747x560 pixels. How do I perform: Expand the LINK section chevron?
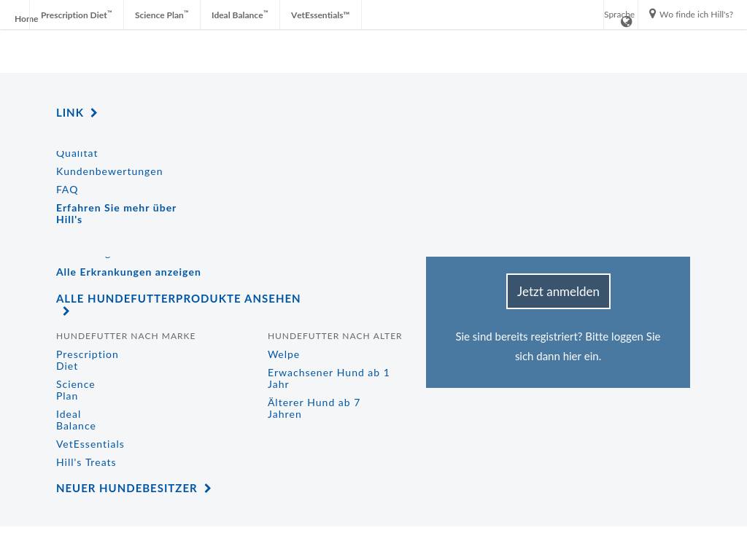pos(94,113)
